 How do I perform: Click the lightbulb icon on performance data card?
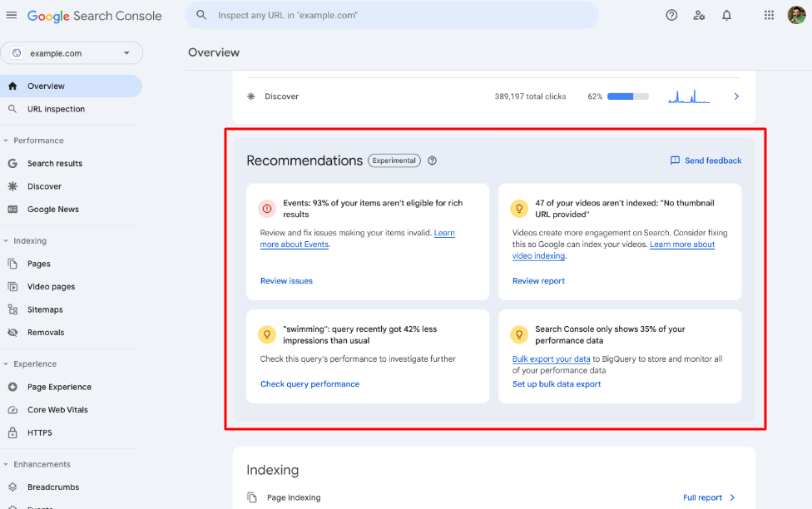click(519, 334)
